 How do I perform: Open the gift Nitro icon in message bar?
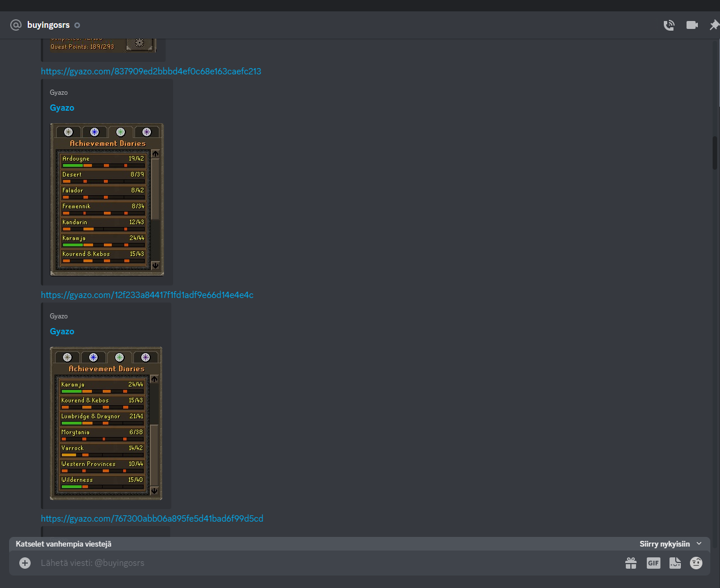(x=631, y=563)
